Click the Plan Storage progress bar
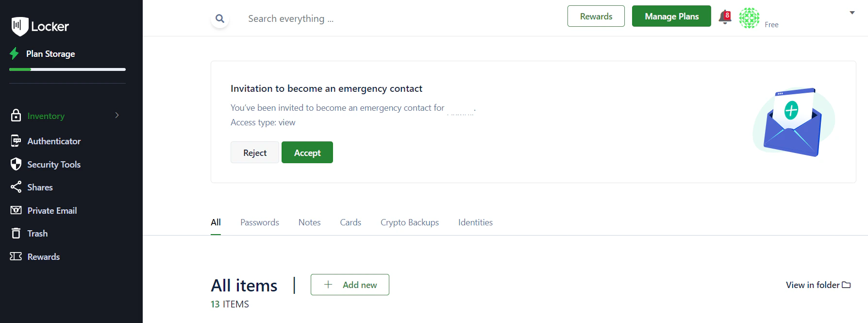This screenshot has height=323, width=868. pos(67,69)
